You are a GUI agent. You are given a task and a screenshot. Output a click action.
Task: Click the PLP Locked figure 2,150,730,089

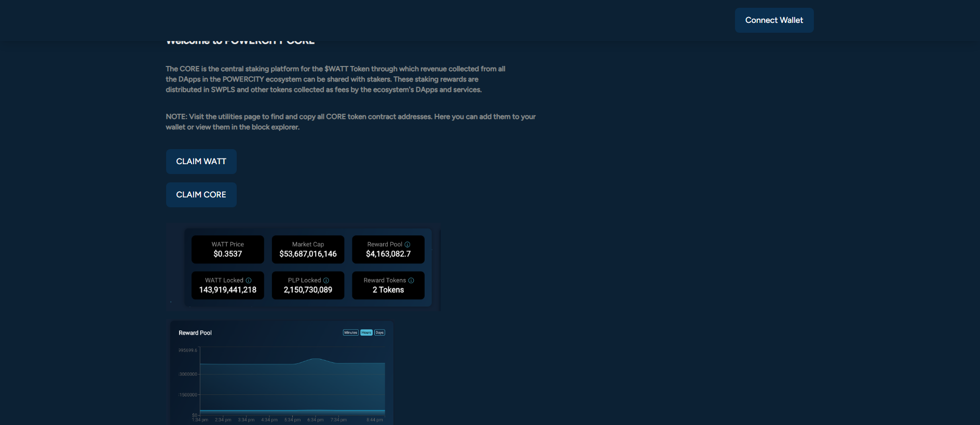click(x=308, y=290)
